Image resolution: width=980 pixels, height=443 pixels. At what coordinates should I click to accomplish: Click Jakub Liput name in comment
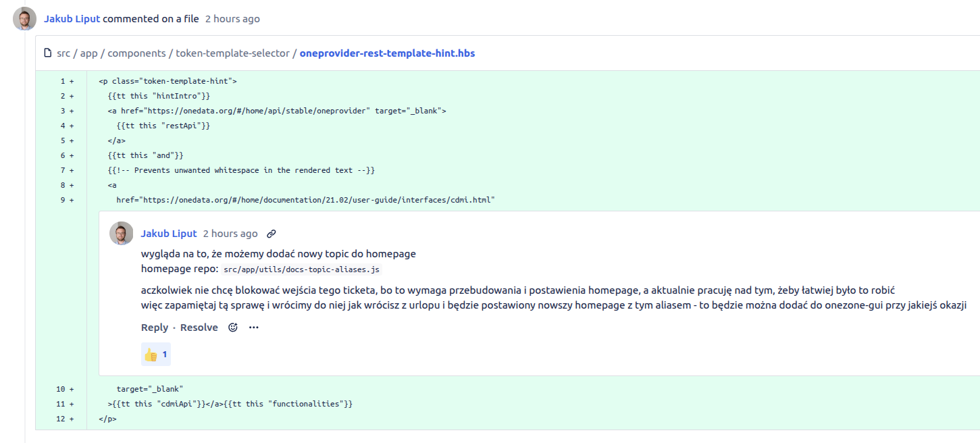point(169,234)
